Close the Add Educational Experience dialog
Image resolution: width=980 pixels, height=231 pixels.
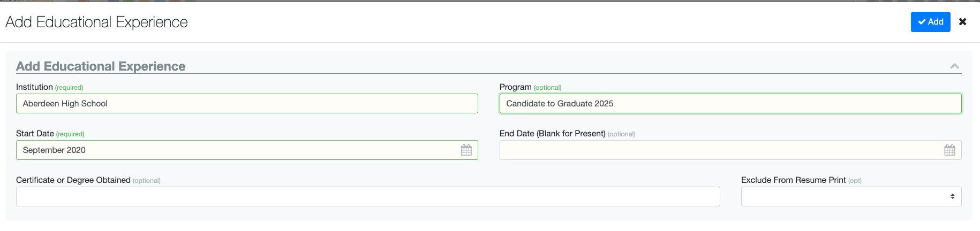[963, 22]
